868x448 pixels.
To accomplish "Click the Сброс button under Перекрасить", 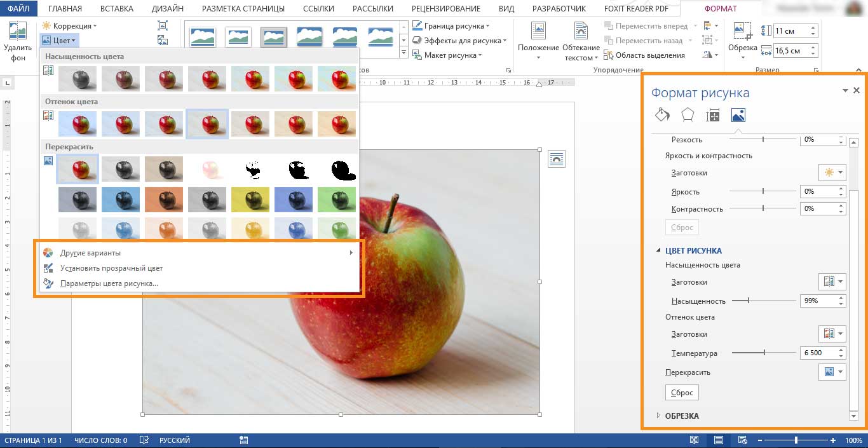I will click(682, 393).
